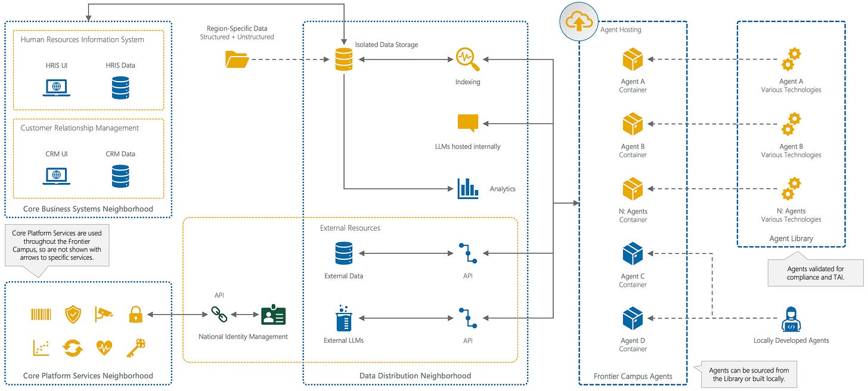Screen dimensions: 868x391
Task: Select the shield checkmark icon
Action: click(73, 314)
